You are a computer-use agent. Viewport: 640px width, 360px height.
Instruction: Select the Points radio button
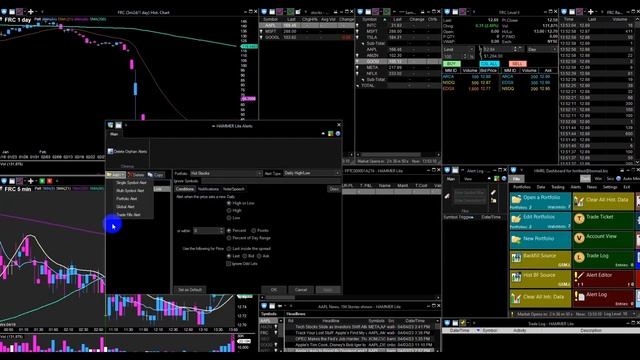pos(253,231)
